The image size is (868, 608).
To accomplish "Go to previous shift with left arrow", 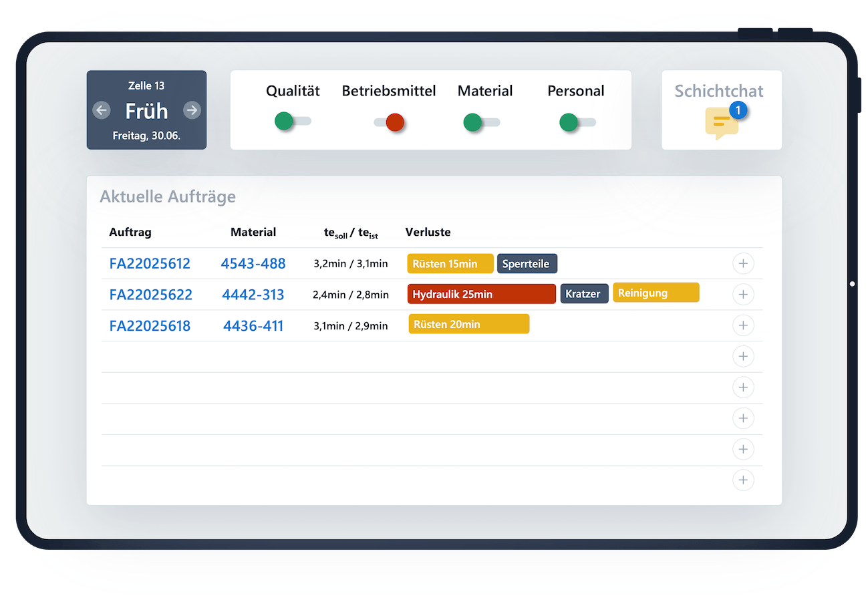I will click(102, 110).
